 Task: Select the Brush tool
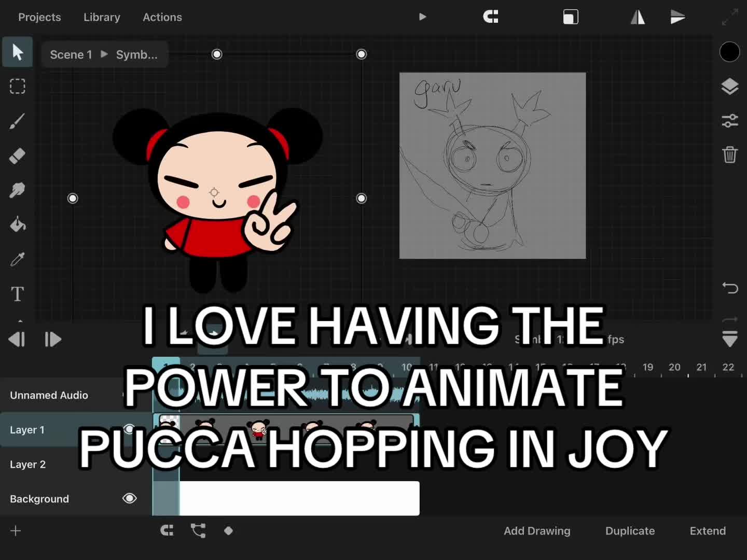point(18,121)
